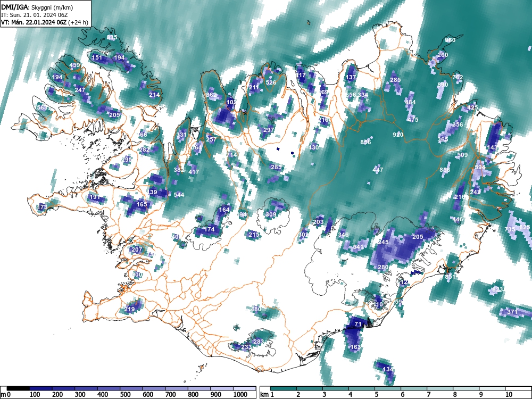Select the black 0–100 m legend swatch
The width and height of the screenshot is (532, 399).
point(18,388)
